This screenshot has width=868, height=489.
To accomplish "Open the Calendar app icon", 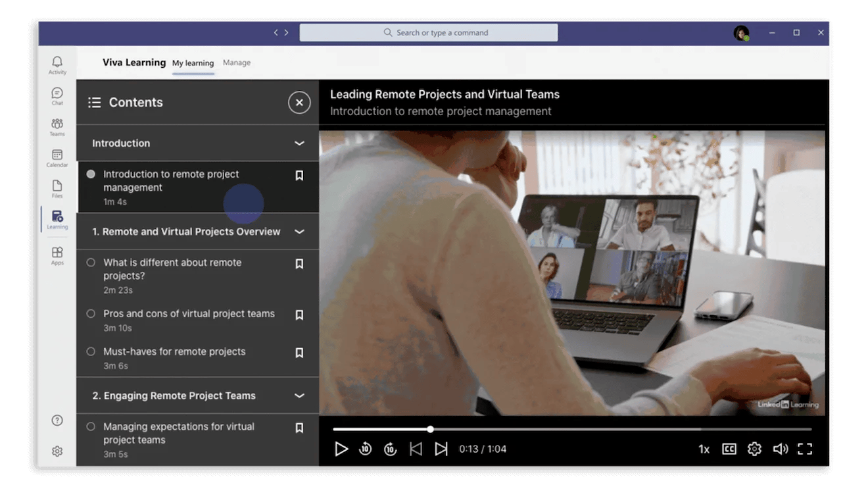I will pos(57,157).
